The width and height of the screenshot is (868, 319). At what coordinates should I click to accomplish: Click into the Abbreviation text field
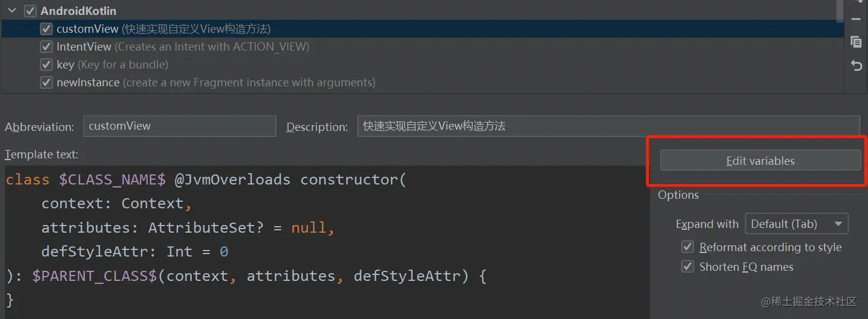pos(179,126)
